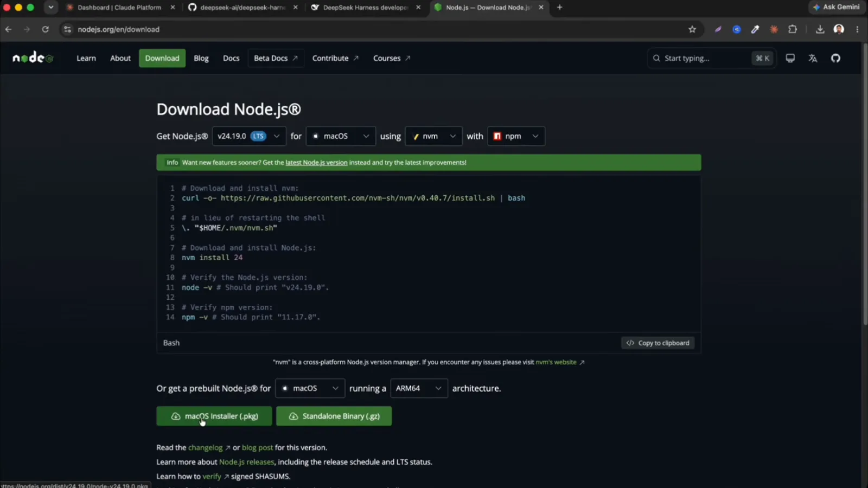Screen dimensions: 868x488
Task: Go back to previous page
Action: pos(8,29)
